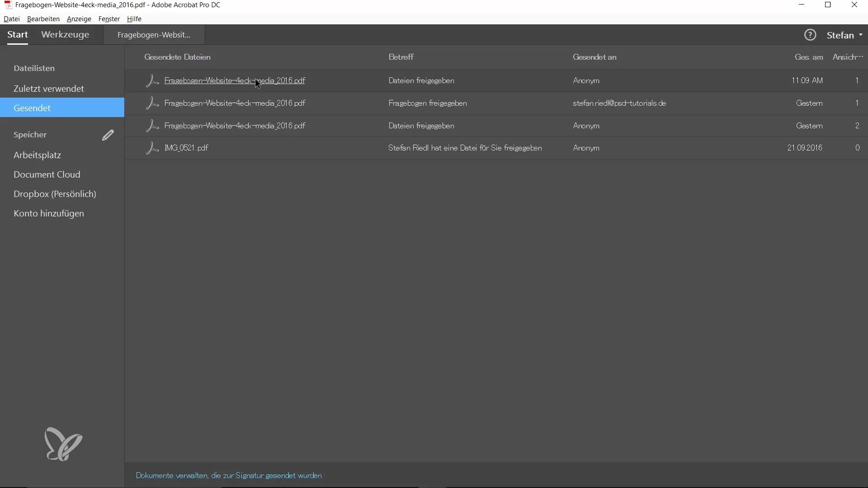The height and width of the screenshot is (488, 868).
Task: Open the Fenster menu
Action: [109, 19]
